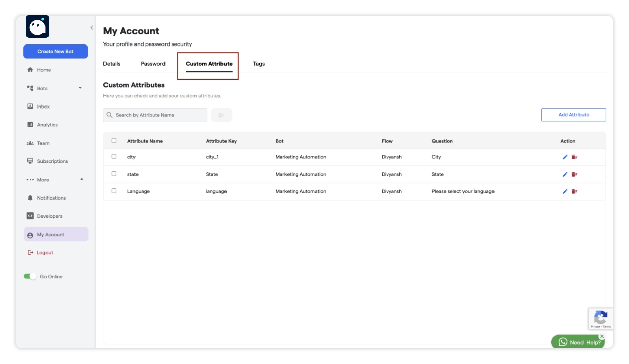The width and height of the screenshot is (629, 364).
Task: Click the Add Attribute button
Action: point(573,115)
